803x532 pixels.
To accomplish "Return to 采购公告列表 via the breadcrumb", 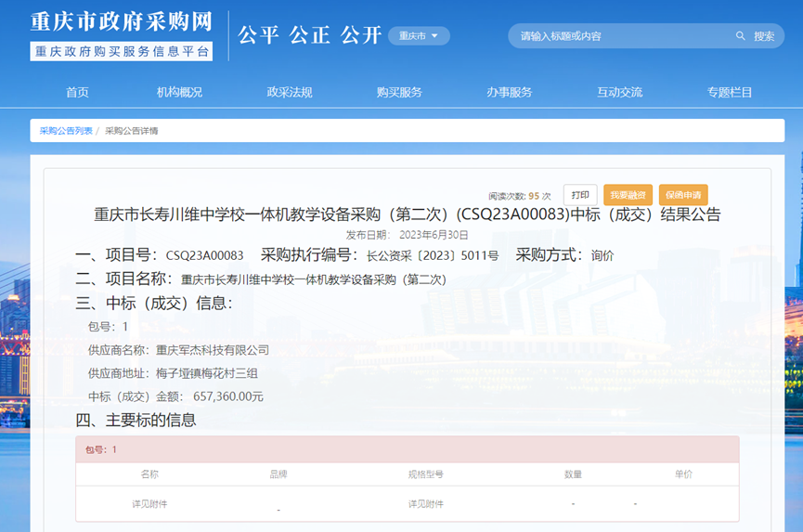I will (66, 131).
